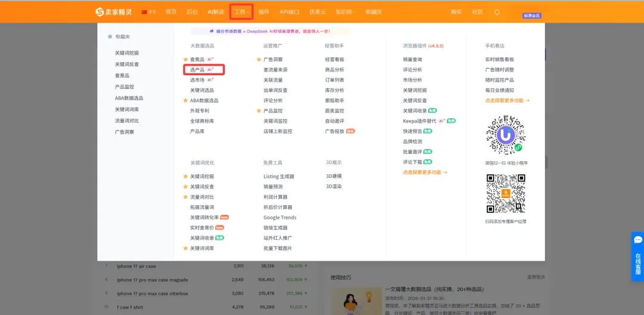The image size is (644, 315).
Task: Open 全球商标库 tool
Action: click(x=202, y=121)
